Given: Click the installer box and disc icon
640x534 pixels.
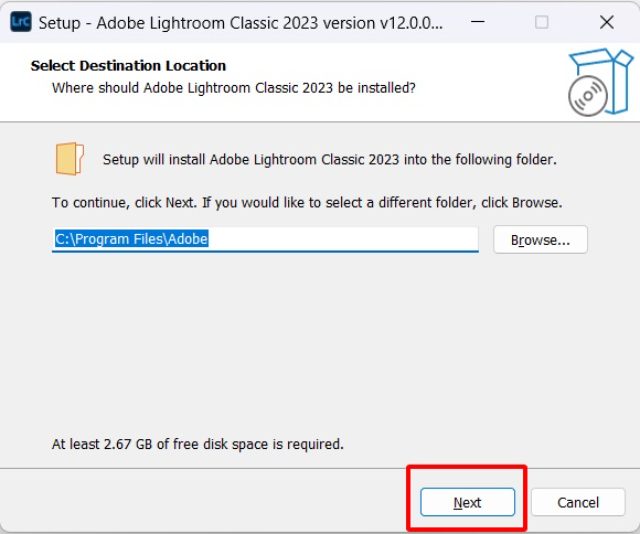Looking at the screenshot, I should tap(598, 81).
